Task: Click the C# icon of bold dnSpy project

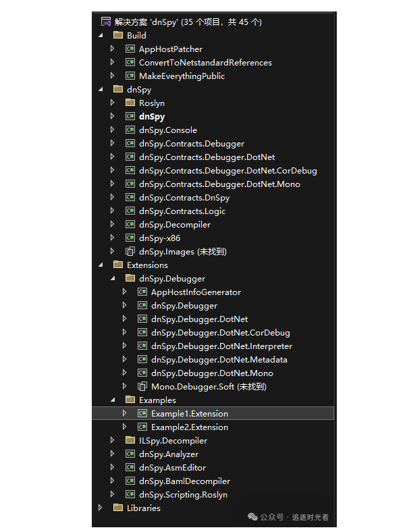Action: pos(130,116)
